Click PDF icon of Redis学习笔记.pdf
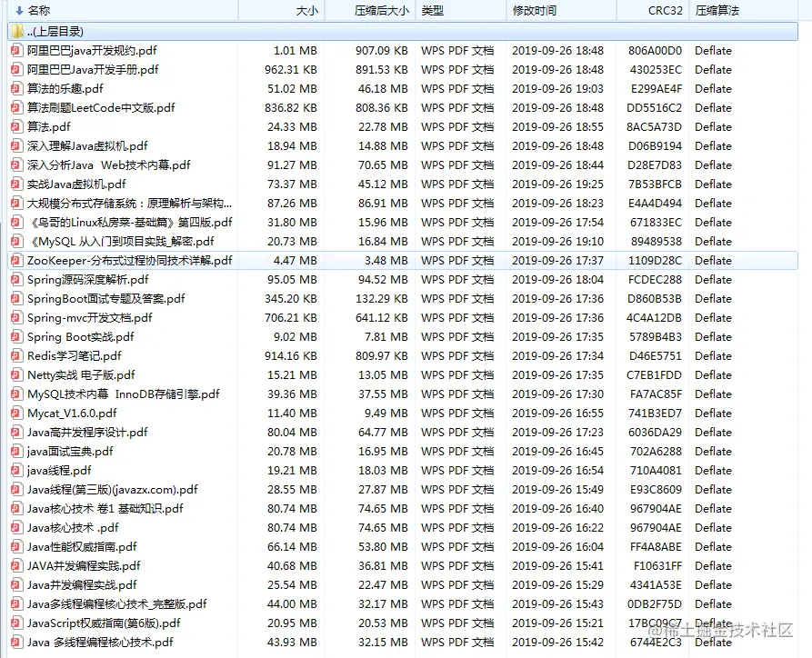 click(x=17, y=356)
